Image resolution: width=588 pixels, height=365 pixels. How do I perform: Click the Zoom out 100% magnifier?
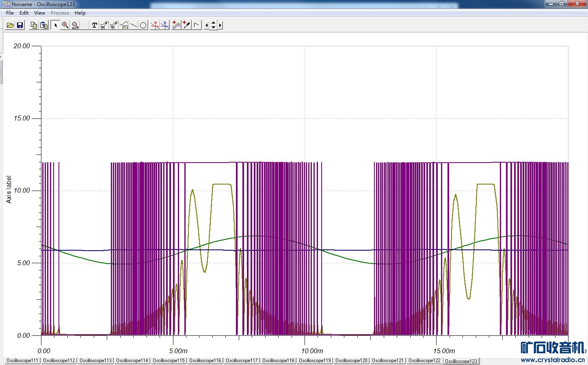75,25
